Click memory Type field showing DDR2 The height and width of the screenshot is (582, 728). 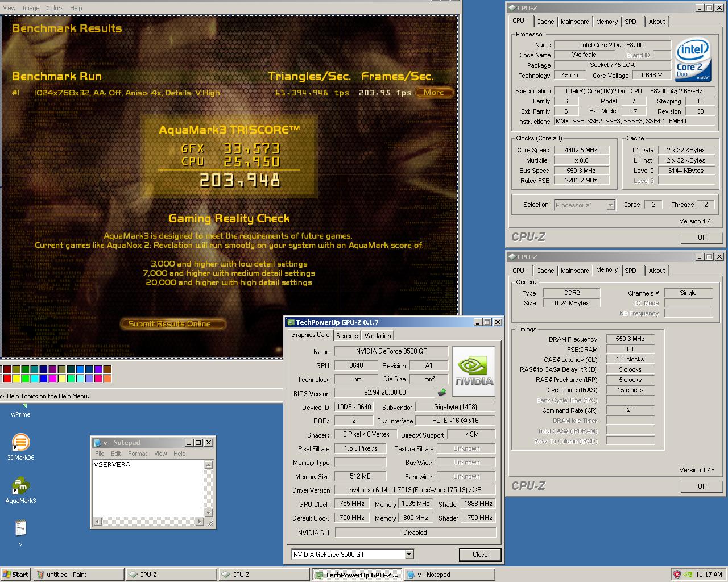click(x=571, y=293)
